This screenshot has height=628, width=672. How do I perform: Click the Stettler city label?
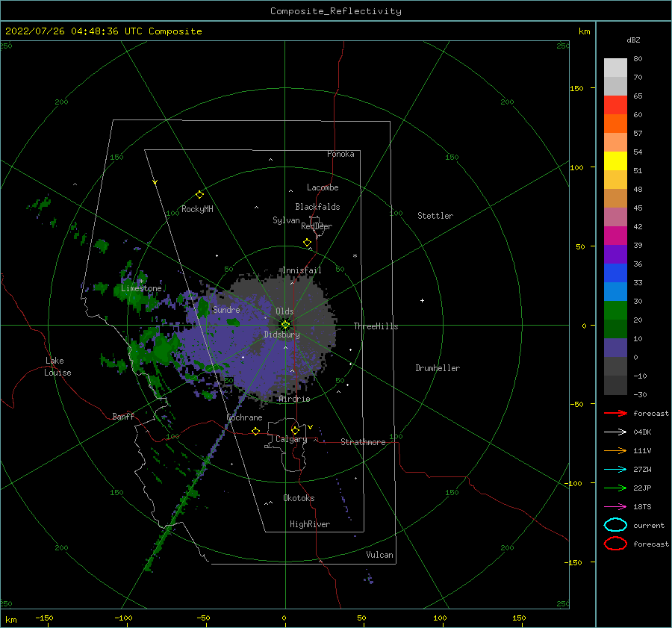(x=435, y=216)
